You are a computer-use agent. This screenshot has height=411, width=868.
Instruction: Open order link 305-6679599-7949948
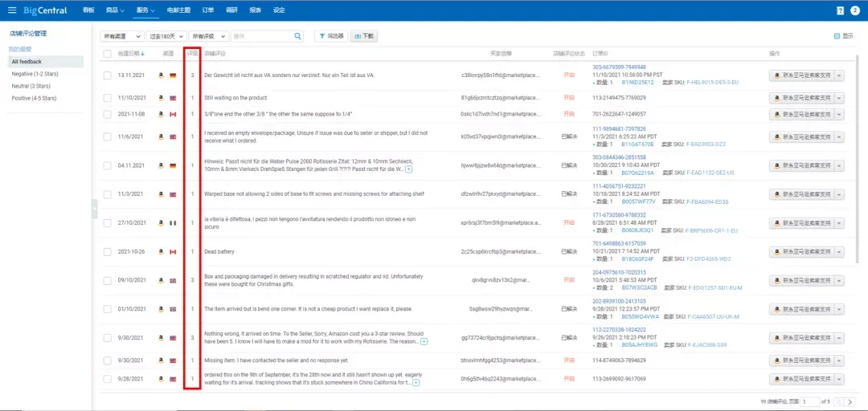click(x=619, y=67)
